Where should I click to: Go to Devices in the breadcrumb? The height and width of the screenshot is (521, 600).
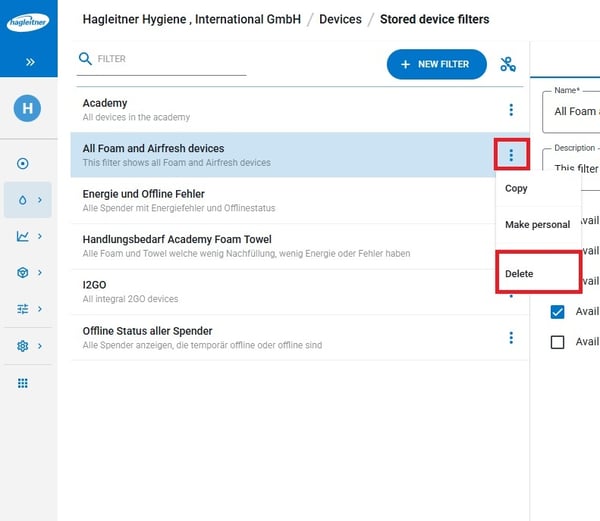tap(340, 19)
